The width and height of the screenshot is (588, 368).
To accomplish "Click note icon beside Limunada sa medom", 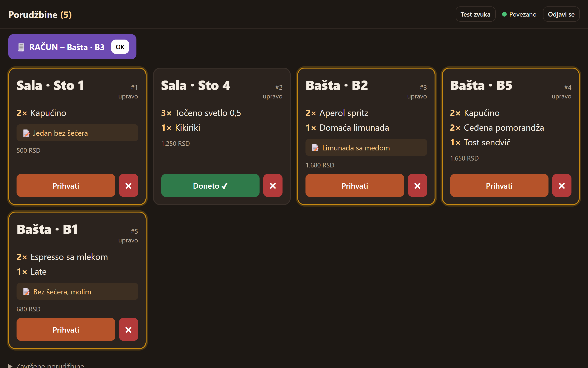I will (x=315, y=148).
